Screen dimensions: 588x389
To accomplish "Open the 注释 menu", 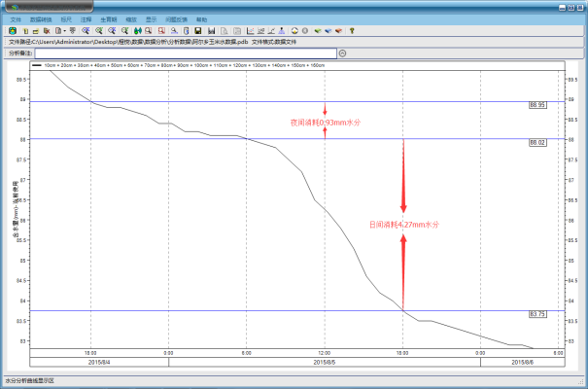I will click(x=86, y=19).
